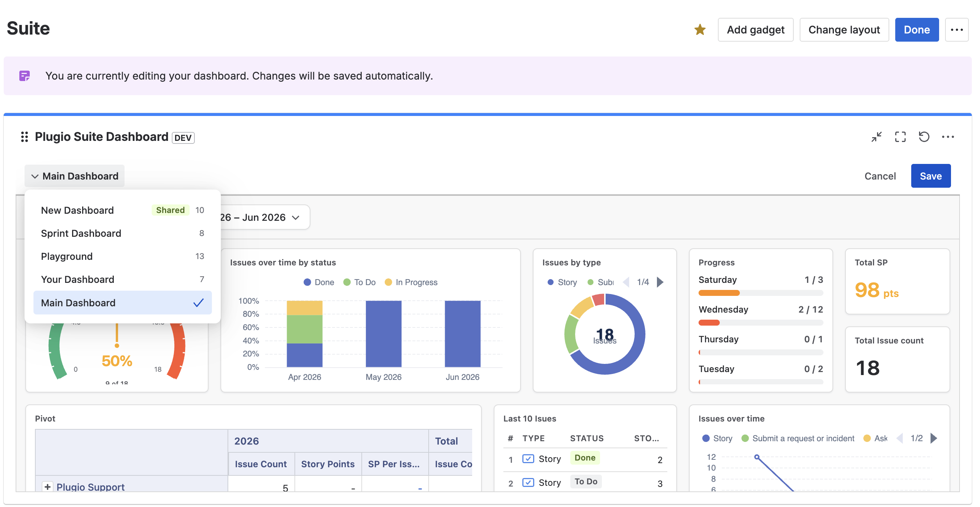980x507 pixels.
Task: Go to next page of Issues over time legend
Action: pos(933,438)
